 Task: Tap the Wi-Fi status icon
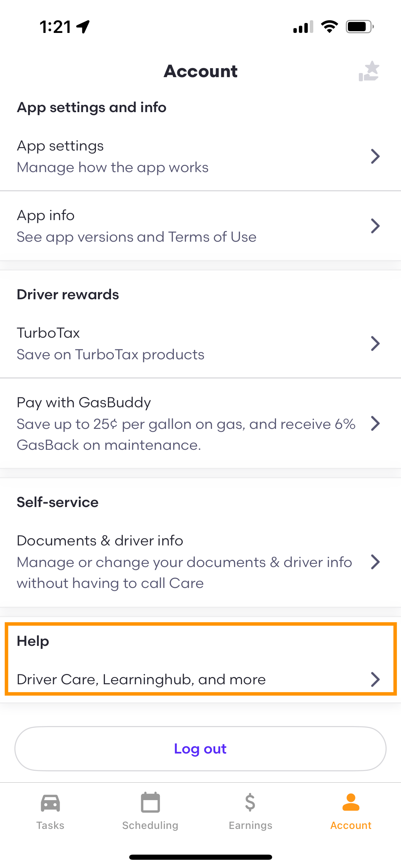coord(329,26)
